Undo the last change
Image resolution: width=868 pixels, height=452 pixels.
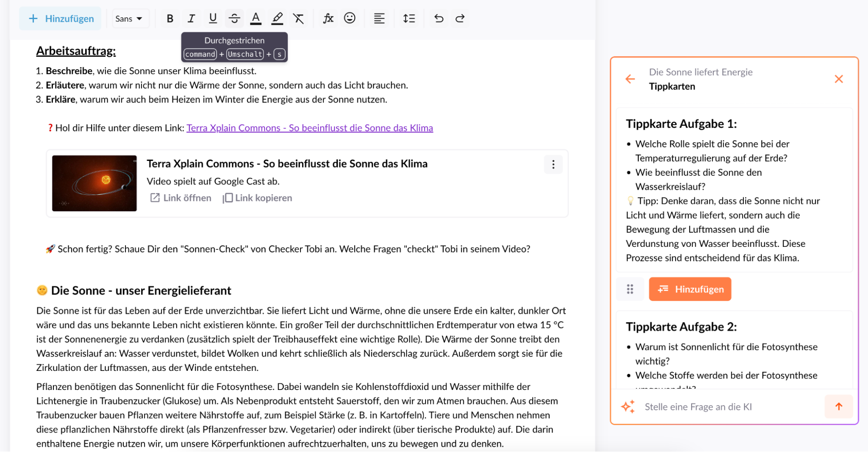pos(439,18)
